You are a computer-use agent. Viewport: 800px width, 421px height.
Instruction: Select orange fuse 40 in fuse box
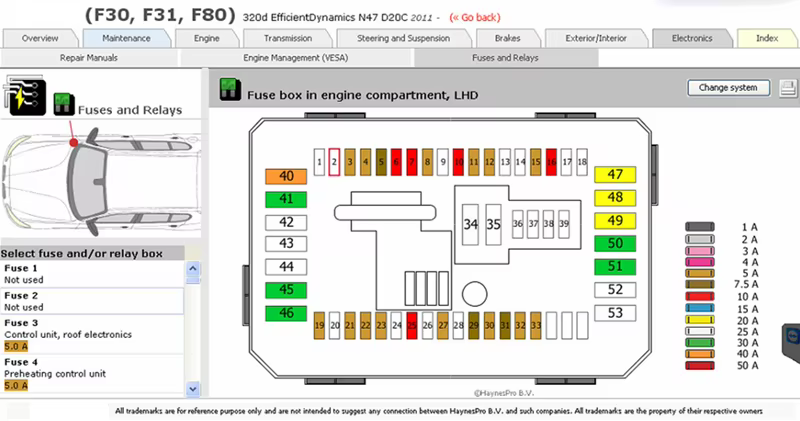click(286, 176)
